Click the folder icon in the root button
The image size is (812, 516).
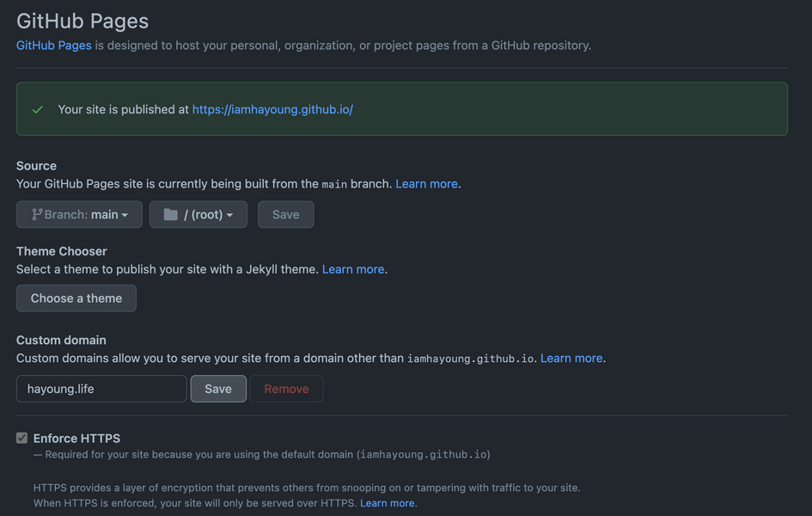tap(170, 214)
